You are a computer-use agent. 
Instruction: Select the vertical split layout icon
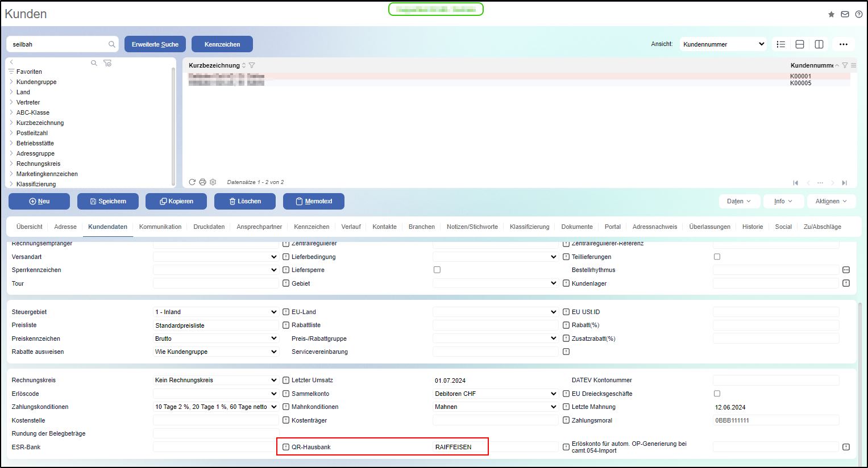(x=819, y=44)
